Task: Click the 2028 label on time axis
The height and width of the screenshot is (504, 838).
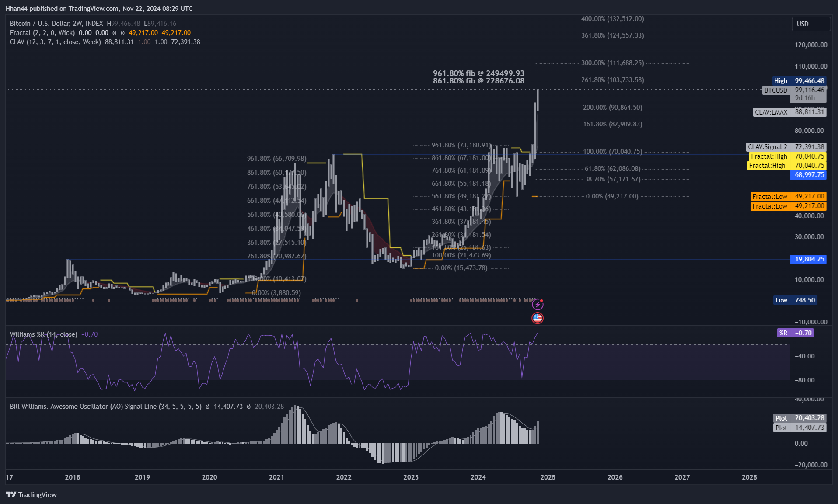Action: (749, 477)
